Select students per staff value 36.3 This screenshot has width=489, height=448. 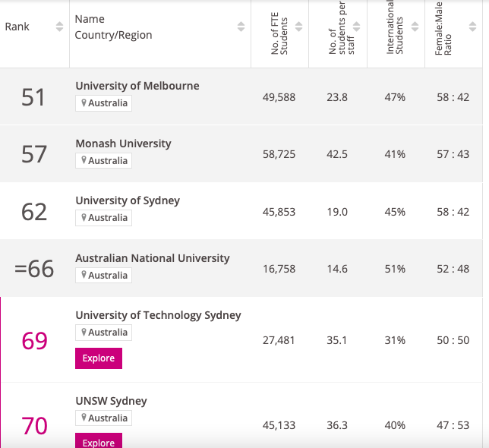pos(337,425)
